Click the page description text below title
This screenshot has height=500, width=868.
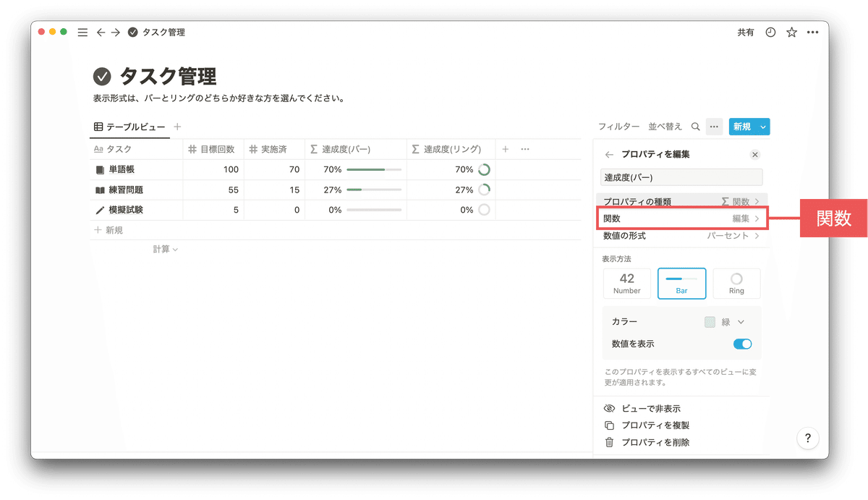218,98
